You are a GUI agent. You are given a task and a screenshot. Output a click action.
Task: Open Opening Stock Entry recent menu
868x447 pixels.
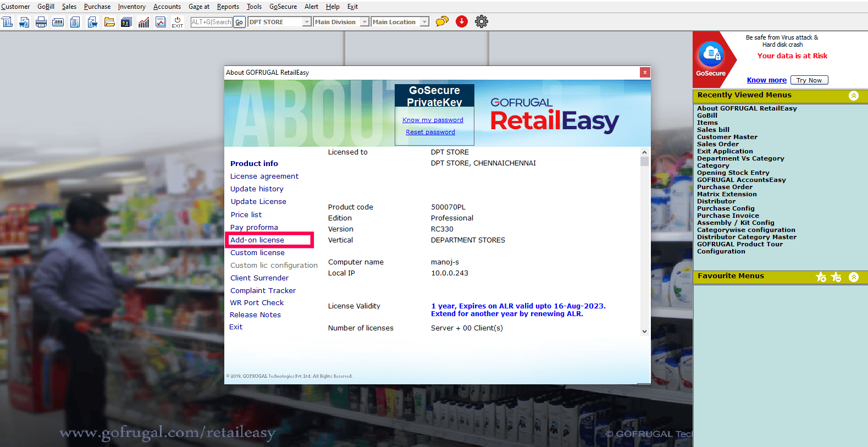(733, 173)
